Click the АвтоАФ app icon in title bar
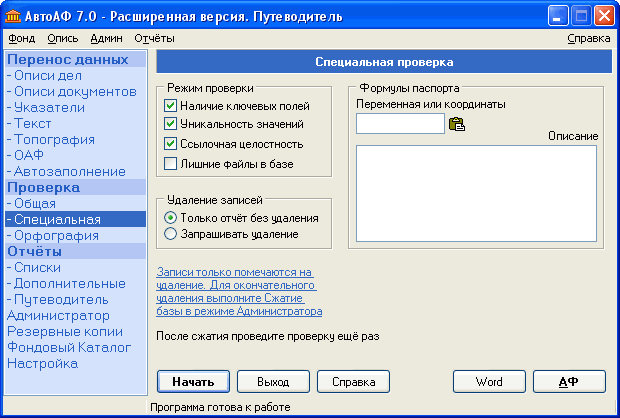This screenshot has width=620, height=418. [13, 16]
